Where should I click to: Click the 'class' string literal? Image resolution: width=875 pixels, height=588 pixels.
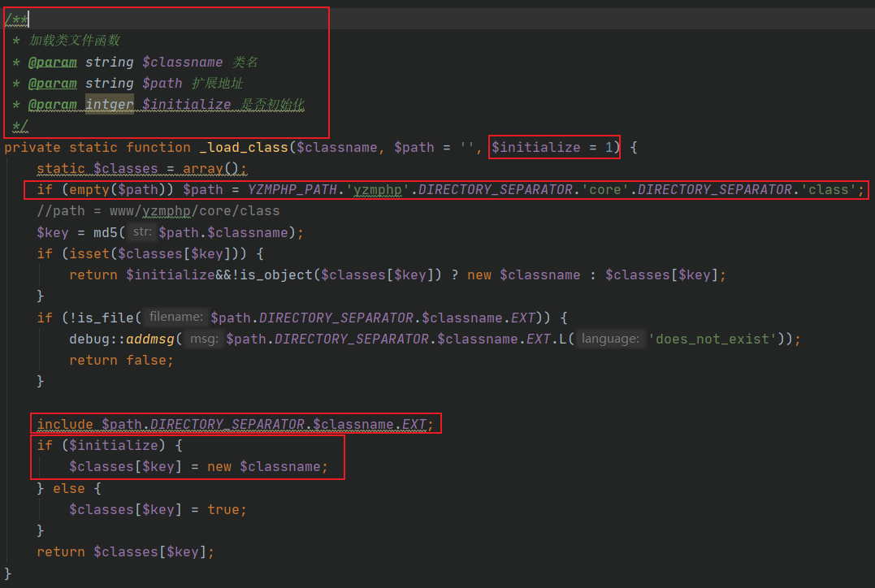[x=828, y=190]
